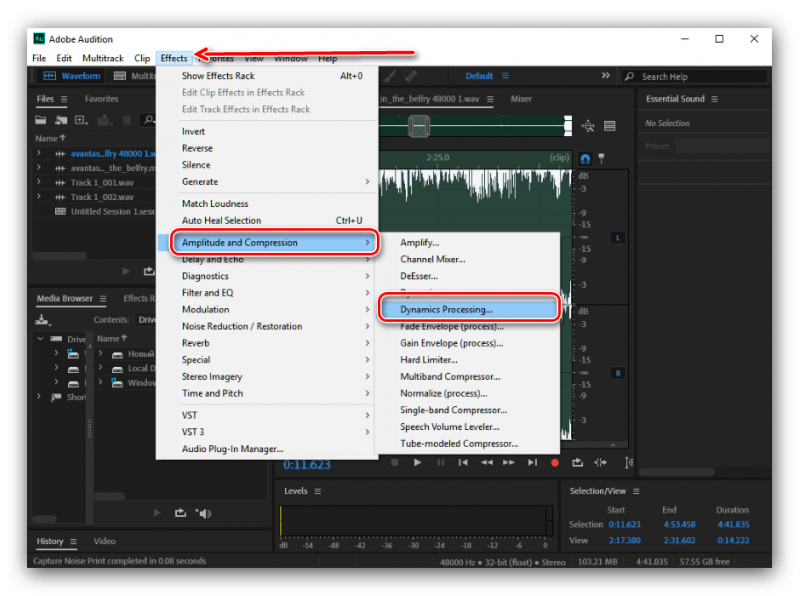Switch to the Mixer tab
The image size is (800, 596).
click(521, 99)
